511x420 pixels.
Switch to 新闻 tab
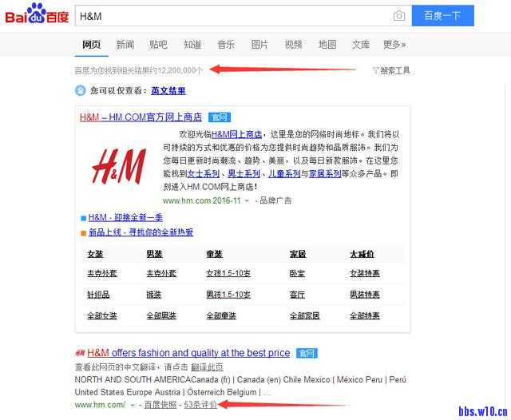(x=125, y=44)
